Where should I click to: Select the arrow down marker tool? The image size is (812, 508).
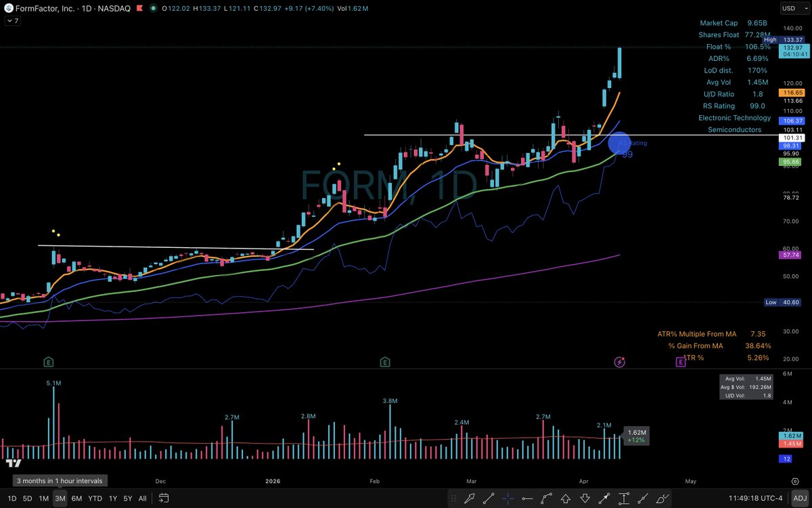[x=585, y=499]
